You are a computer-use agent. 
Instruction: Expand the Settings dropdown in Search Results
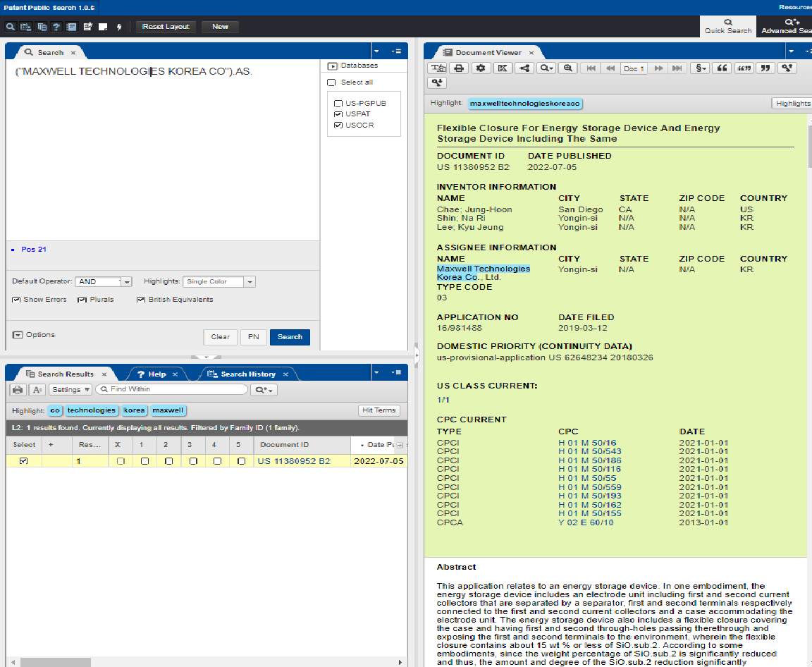(70, 389)
